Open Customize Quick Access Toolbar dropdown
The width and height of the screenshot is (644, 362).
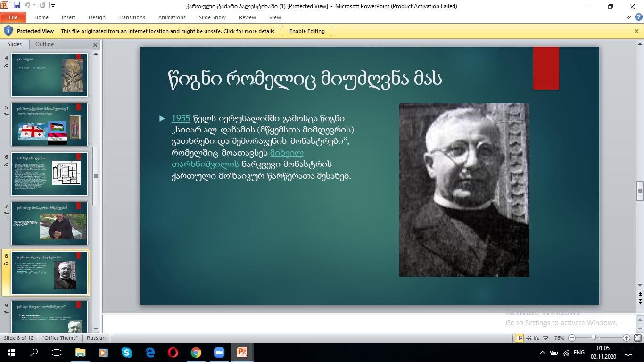pyautogui.click(x=53, y=6)
